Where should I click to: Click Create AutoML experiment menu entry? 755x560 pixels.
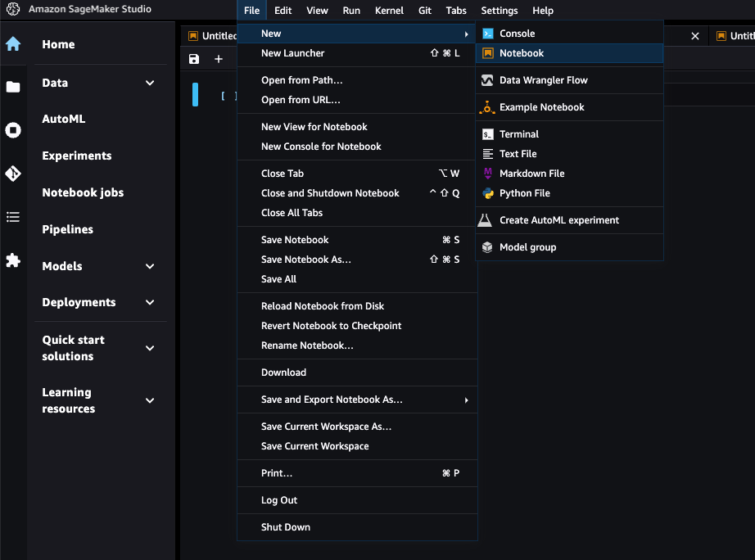click(x=558, y=220)
